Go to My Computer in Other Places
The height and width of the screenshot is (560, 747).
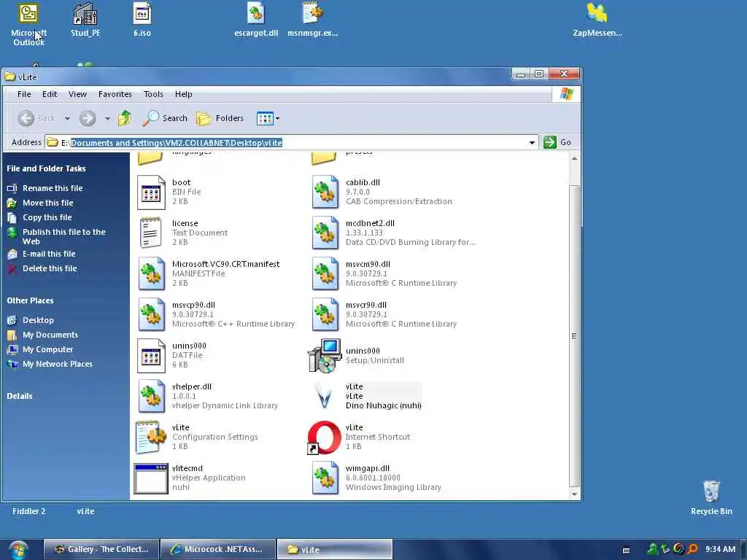(40, 349)
